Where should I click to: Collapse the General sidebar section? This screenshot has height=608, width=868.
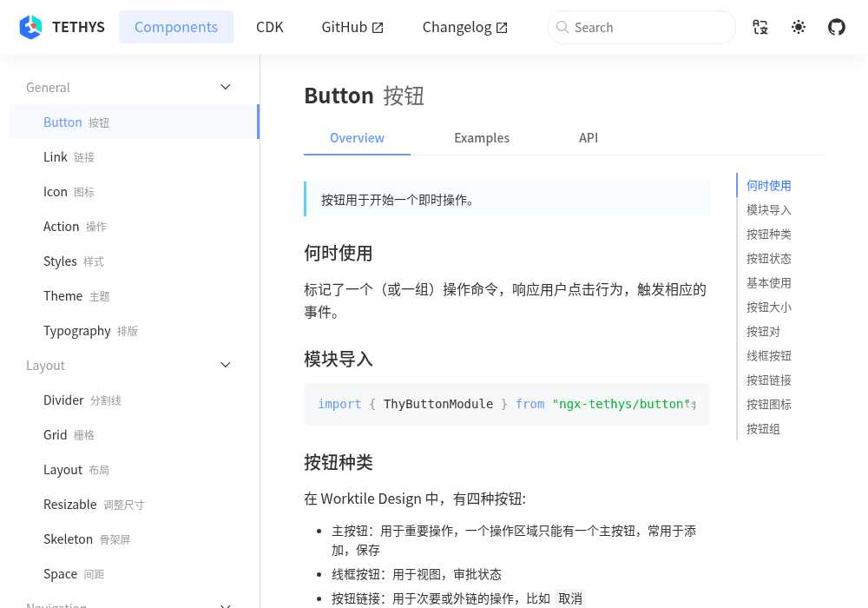click(226, 87)
